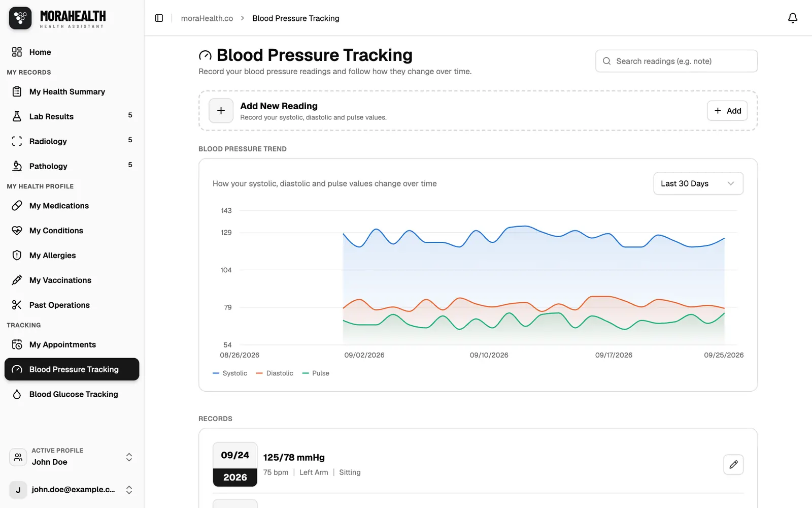
Task: Click the Radiology scan icon
Action: click(x=17, y=141)
